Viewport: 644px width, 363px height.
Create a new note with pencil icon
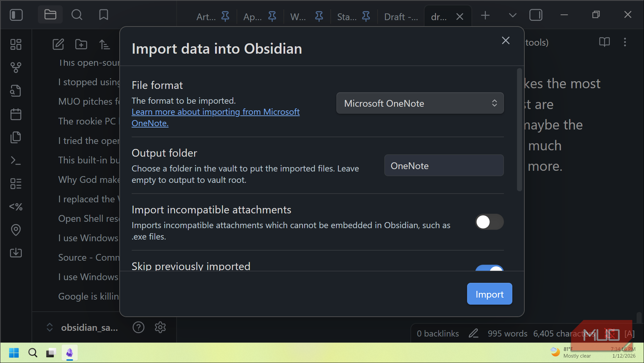58,44
